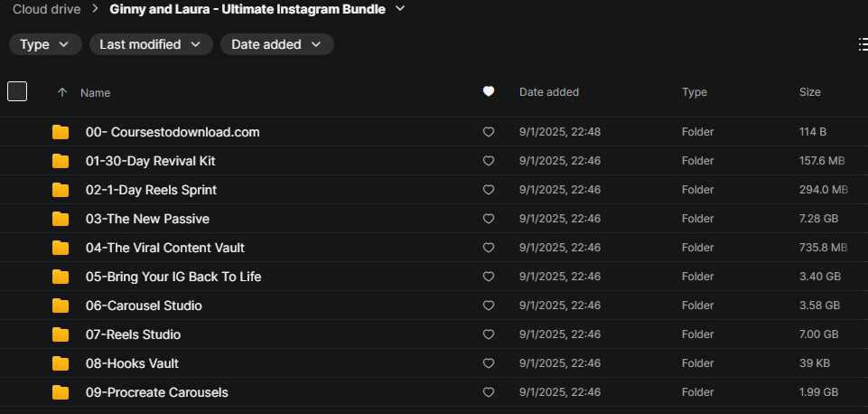Open the 04-The Viral Content Vault folder

pyautogui.click(x=165, y=248)
